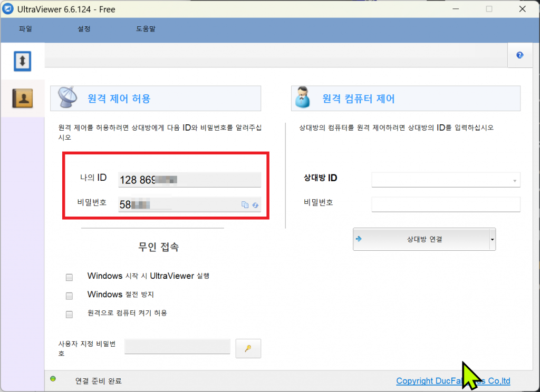Refresh the password with the refresh icon
540x392 pixels.
tap(255, 205)
